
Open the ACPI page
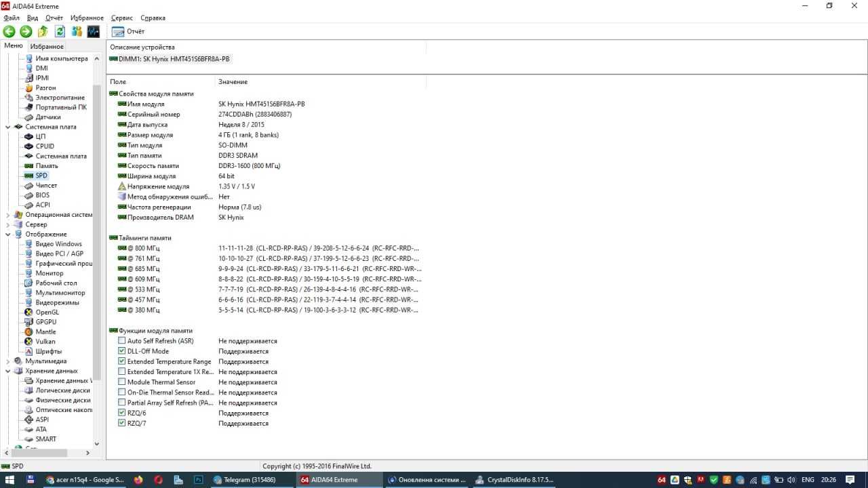43,205
